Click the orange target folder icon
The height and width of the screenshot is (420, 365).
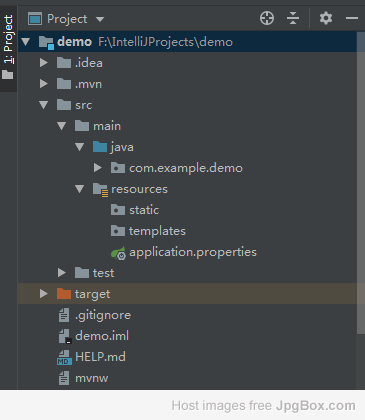(x=64, y=294)
